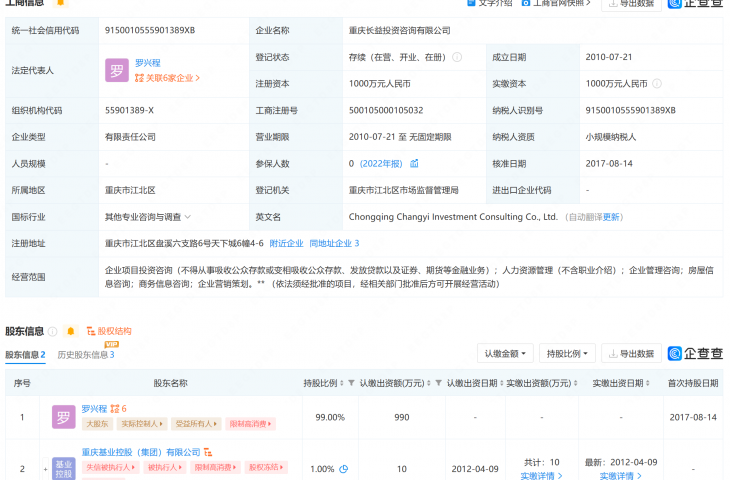Open 股权结构 equity structure link
Screen dimensions: 730x480
pyautogui.click(x=109, y=331)
